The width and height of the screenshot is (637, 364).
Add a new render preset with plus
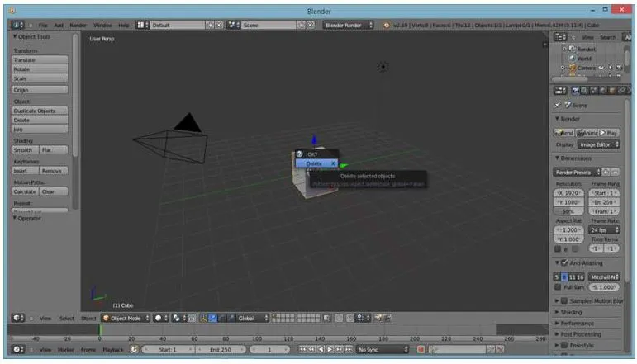pyautogui.click(x=606, y=172)
